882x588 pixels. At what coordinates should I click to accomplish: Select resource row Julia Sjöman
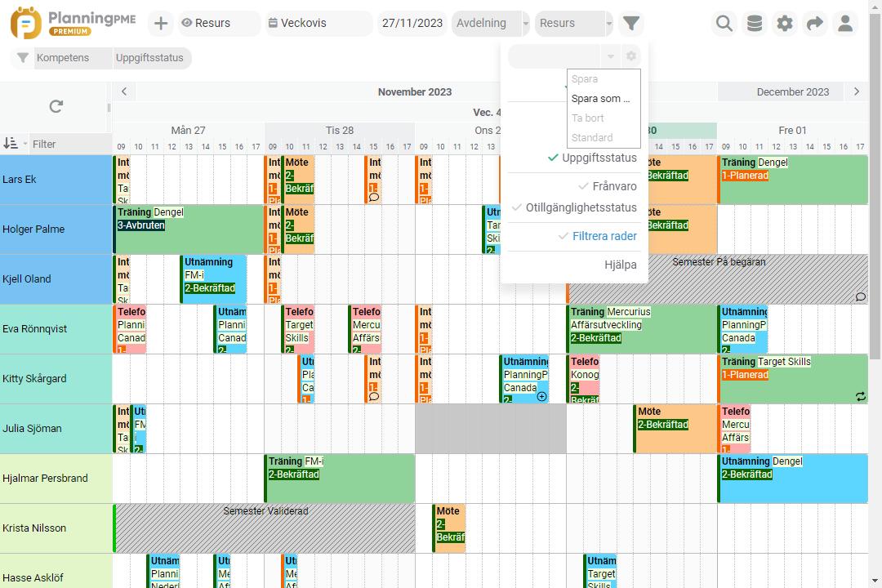56,429
